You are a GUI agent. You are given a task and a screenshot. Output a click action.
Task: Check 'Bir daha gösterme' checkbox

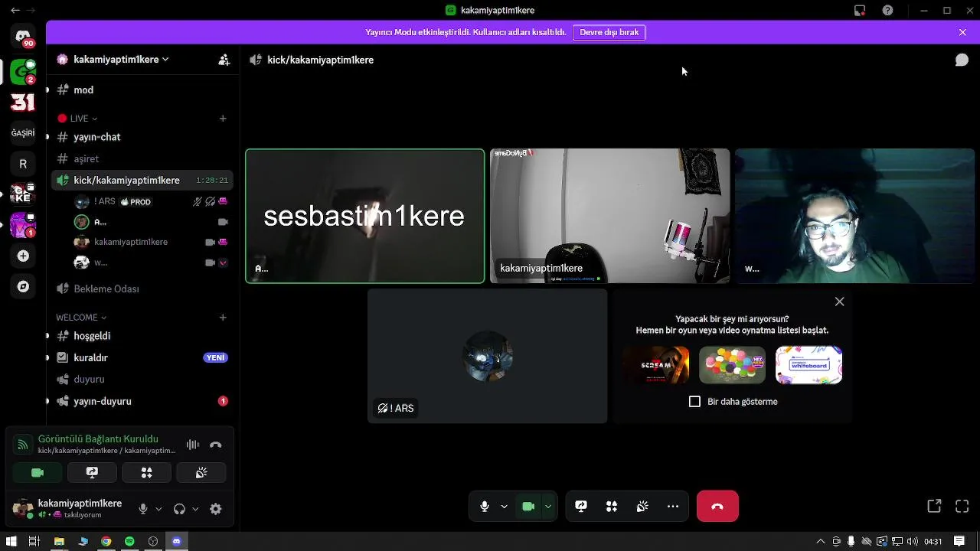[x=694, y=402]
